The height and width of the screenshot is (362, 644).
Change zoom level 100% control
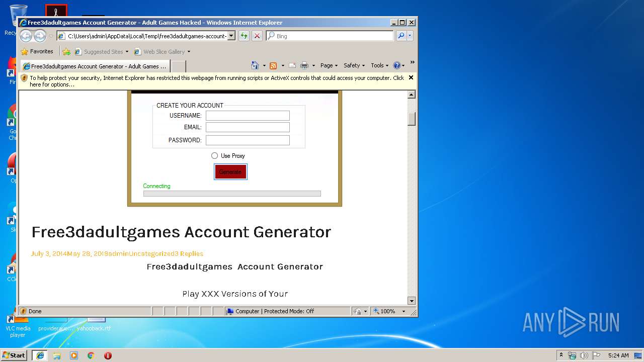click(390, 311)
